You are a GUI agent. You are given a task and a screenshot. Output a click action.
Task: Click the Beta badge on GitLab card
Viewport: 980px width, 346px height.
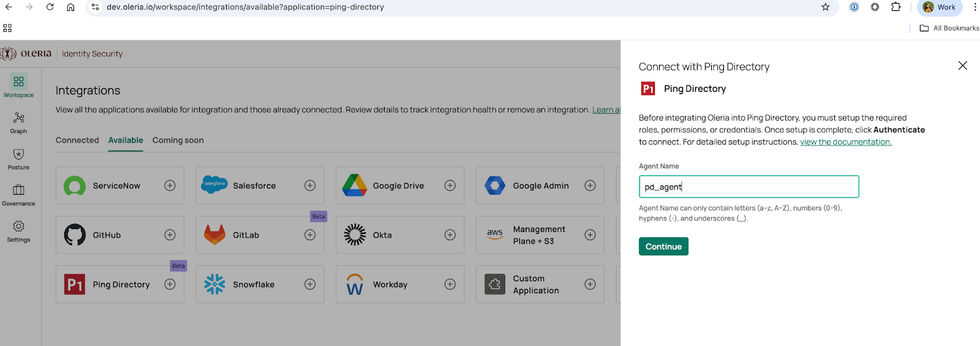tap(318, 216)
